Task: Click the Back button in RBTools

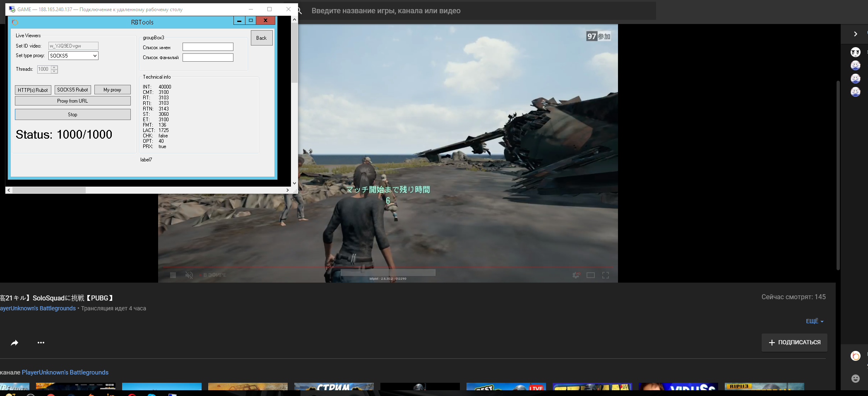Action: (261, 38)
